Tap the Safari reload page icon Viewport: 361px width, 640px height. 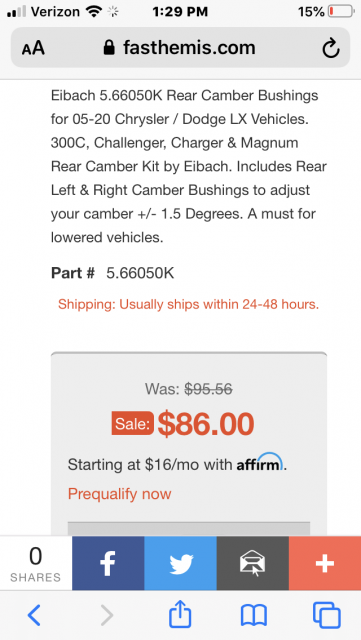point(330,48)
